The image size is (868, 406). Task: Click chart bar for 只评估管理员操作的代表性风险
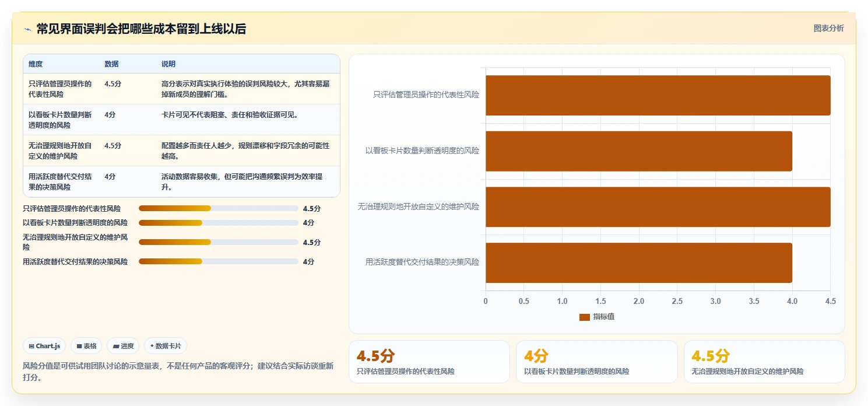(x=658, y=95)
